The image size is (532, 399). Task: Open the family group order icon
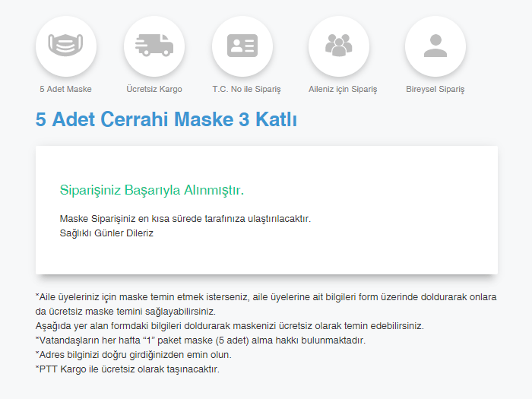click(338, 46)
